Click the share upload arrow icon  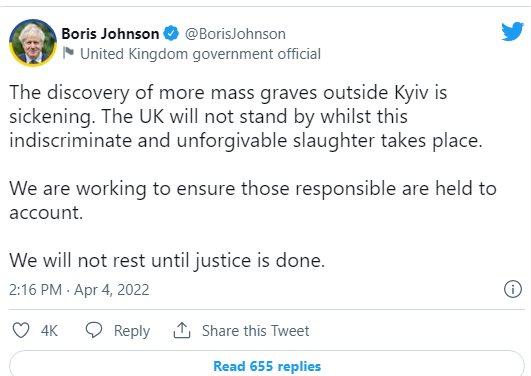point(182,330)
